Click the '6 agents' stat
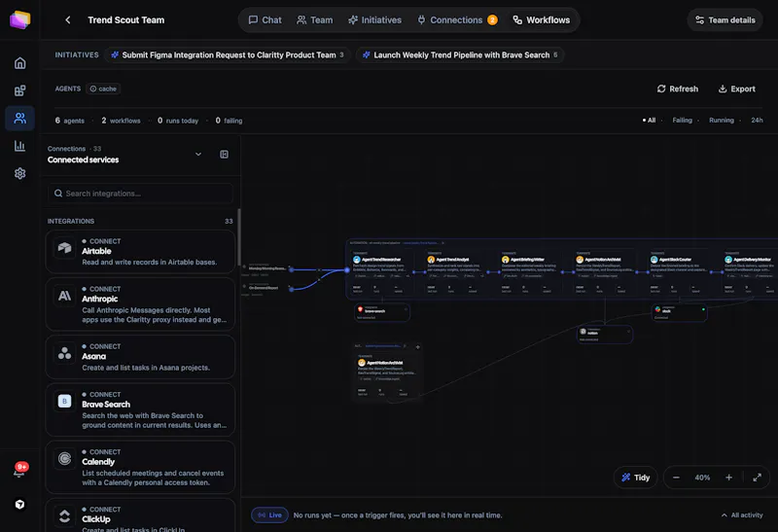This screenshot has width=778, height=532. tap(69, 121)
